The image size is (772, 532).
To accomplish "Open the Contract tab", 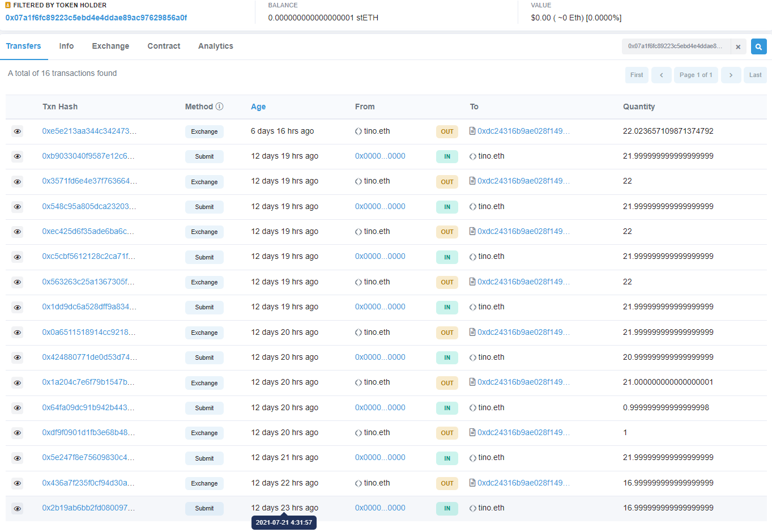I will pyautogui.click(x=164, y=46).
